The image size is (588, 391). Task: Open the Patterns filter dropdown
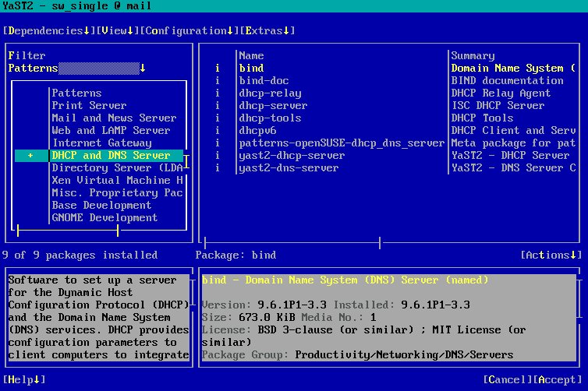(x=77, y=69)
